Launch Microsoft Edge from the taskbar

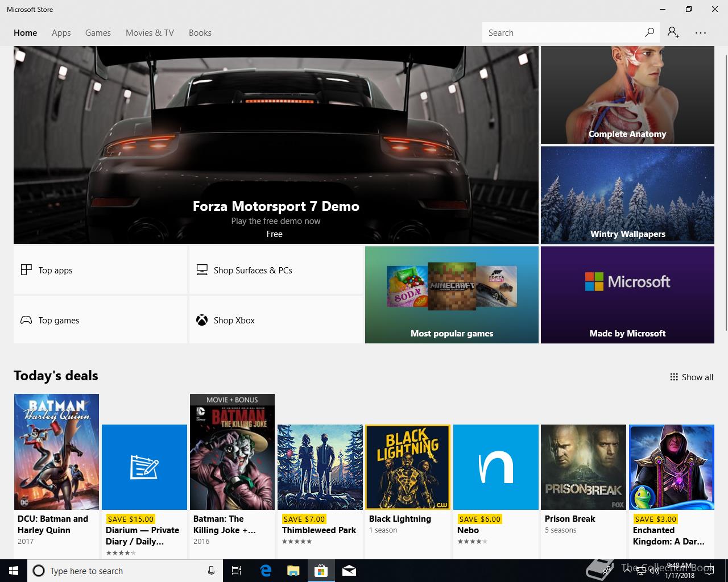click(266, 571)
